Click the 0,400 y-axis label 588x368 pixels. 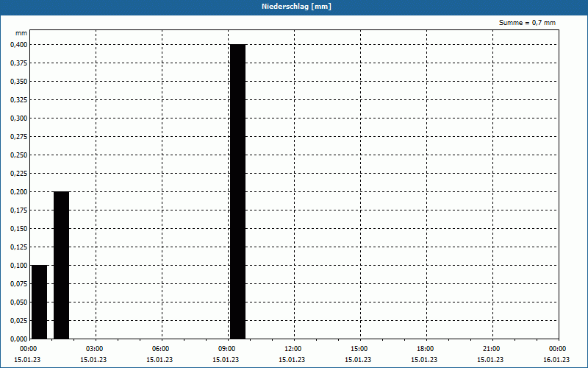click(x=19, y=45)
